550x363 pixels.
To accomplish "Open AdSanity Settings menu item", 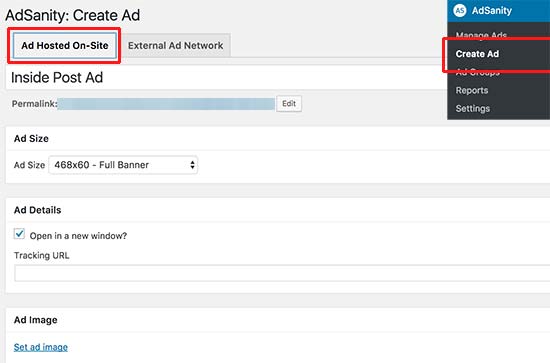I will pyautogui.click(x=472, y=108).
